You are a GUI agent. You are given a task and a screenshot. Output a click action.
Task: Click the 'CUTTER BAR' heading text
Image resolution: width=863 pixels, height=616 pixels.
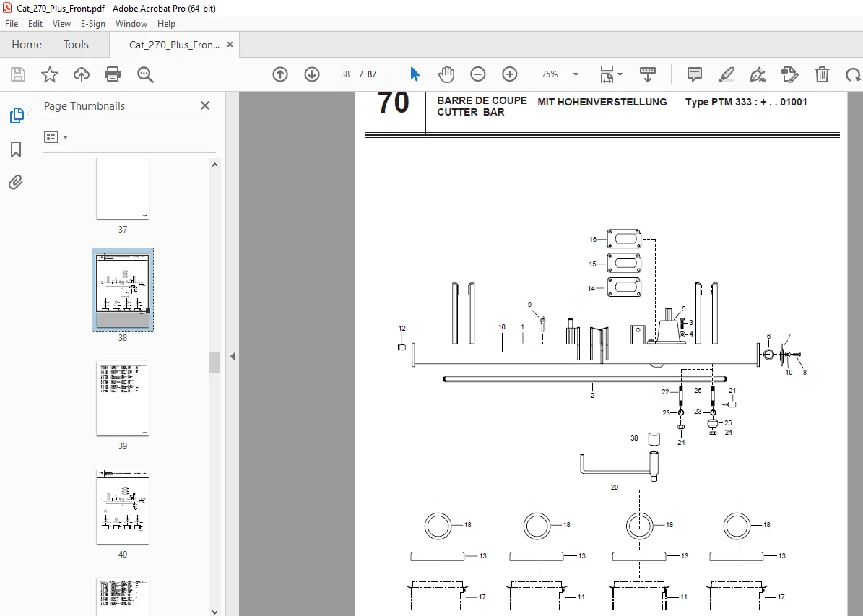[x=471, y=112]
